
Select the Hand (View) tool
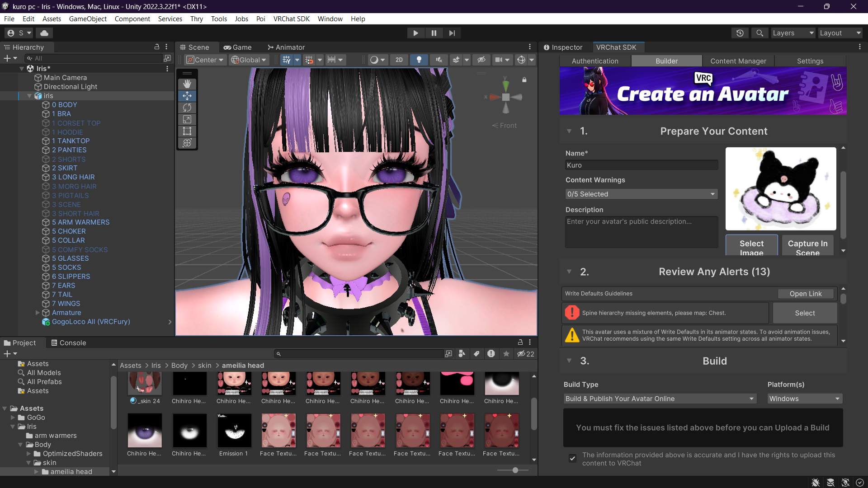187,84
